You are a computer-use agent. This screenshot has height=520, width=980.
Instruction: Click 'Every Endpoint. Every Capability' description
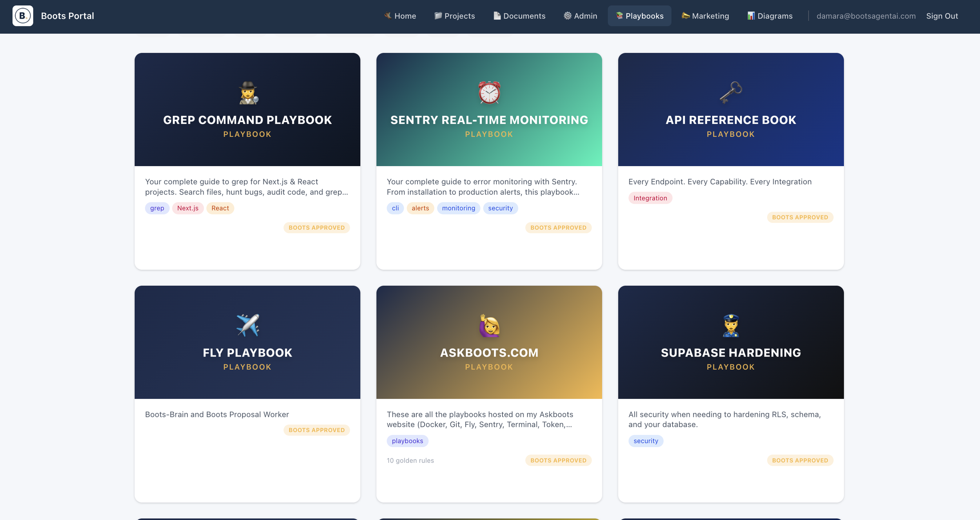tap(720, 181)
